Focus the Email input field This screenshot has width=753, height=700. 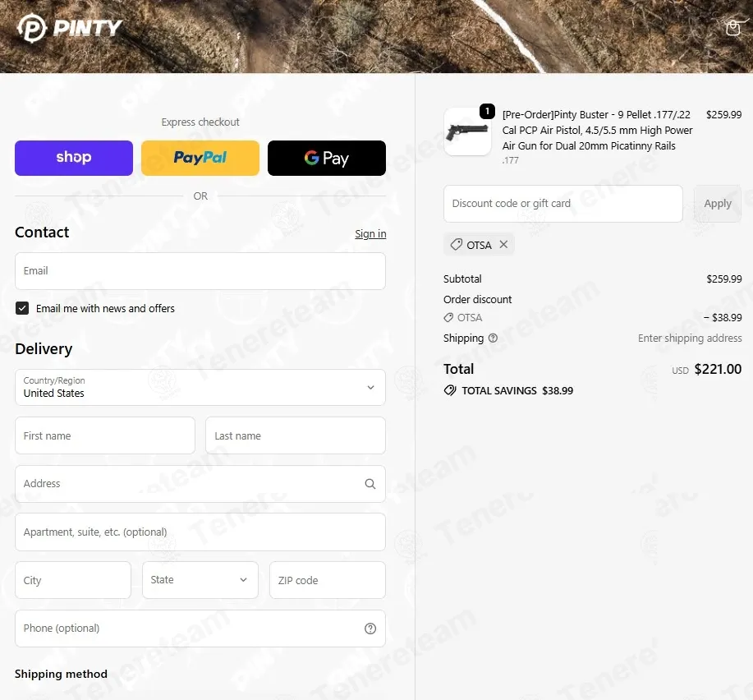coord(200,271)
